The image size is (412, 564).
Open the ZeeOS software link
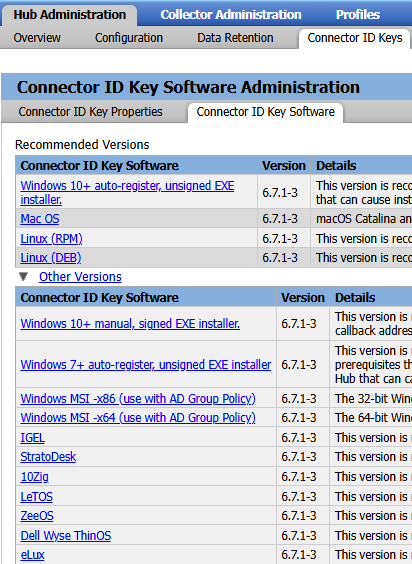[37, 516]
